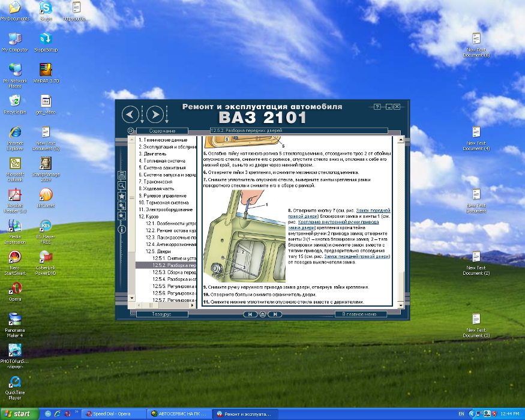Select the BS.Player FREE desktop icon
Image resolution: width=525 pixels, height=420 pixels.
click(x=46, y=232)
